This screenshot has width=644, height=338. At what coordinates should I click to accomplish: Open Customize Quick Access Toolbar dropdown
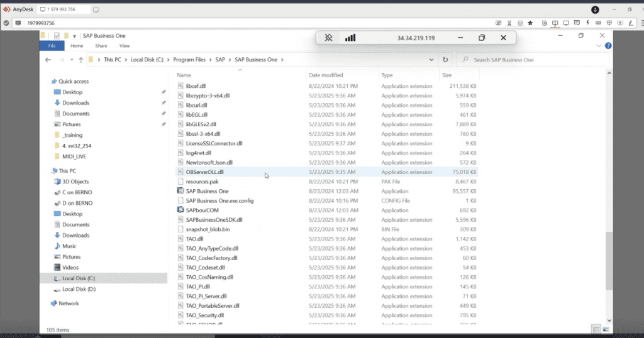click(x=74, y=36)
